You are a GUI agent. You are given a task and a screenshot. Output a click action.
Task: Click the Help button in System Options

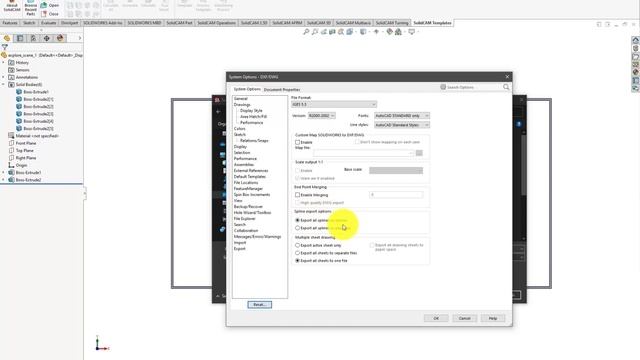[x=493, y=318]
